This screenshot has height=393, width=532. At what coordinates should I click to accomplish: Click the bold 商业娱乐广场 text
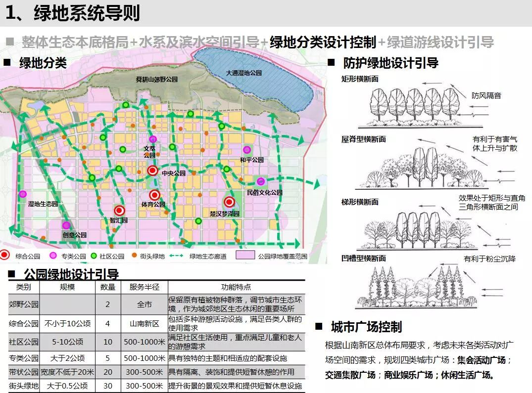point(408,375)
